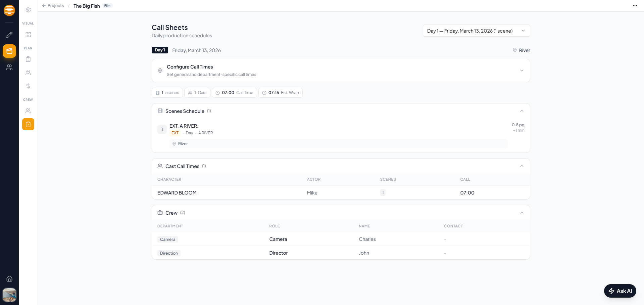Open the more options ellipsis menu

click(x=635, y=6)
